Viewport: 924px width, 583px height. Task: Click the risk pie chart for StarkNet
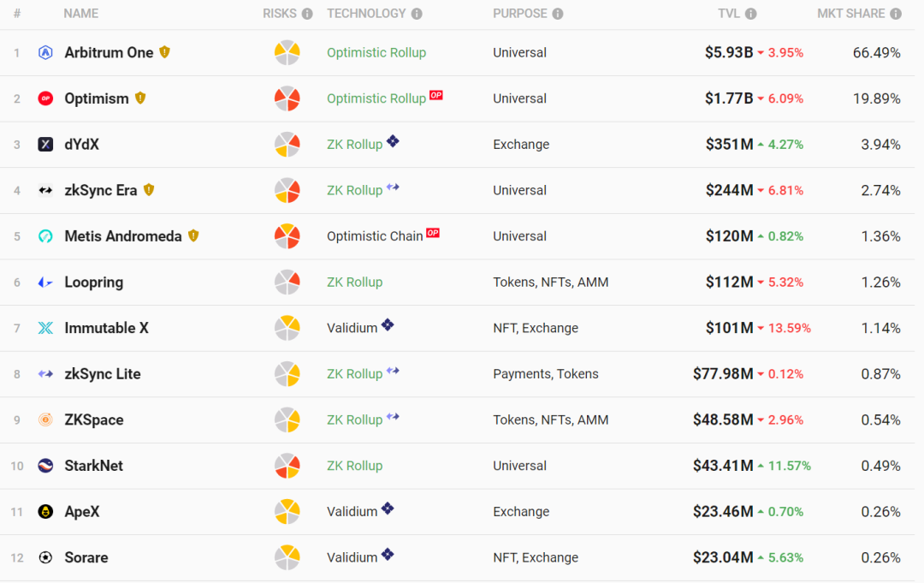(287, 466)
